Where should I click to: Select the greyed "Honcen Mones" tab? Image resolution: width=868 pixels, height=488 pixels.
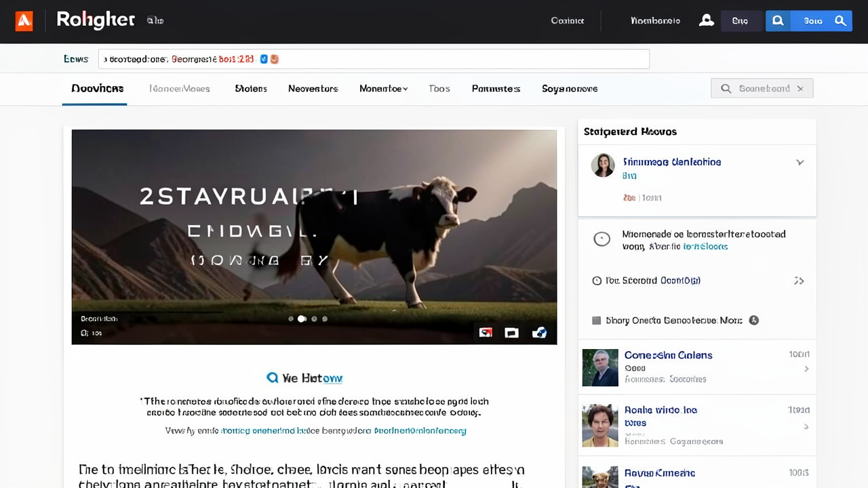click(180, 89)
